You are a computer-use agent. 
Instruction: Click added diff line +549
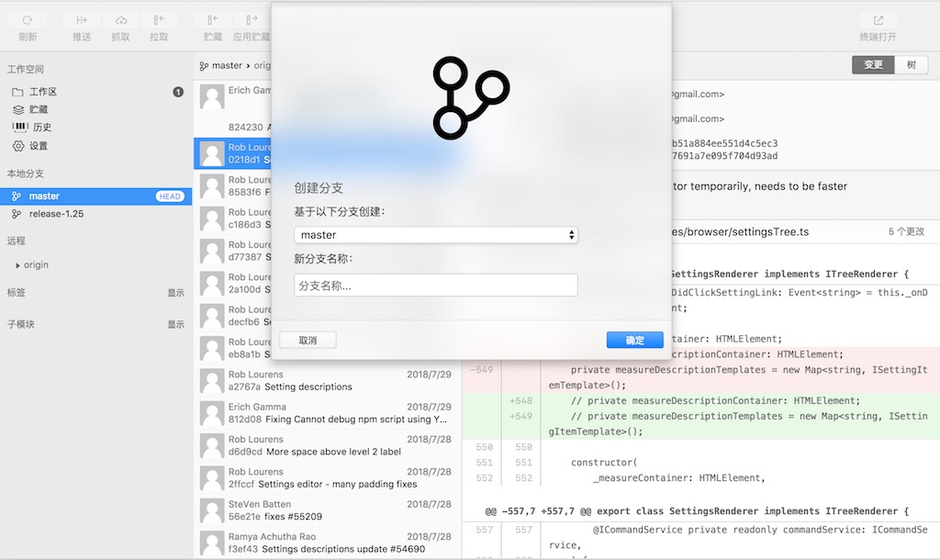700,423
